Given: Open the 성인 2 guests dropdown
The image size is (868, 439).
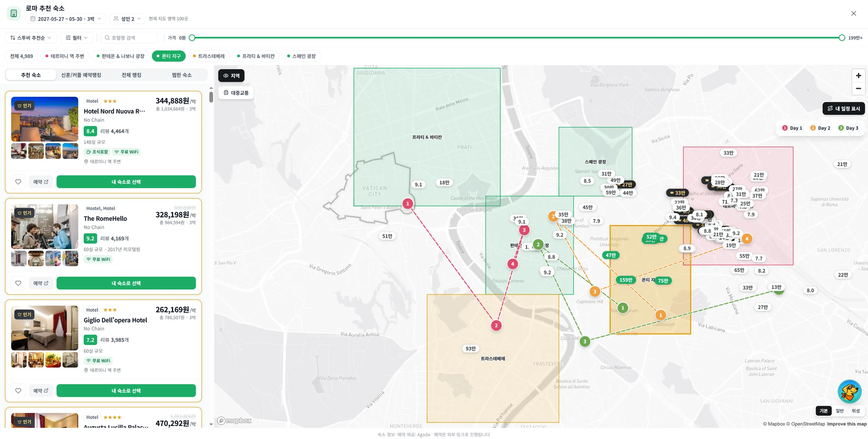Looking at the screenshot, I should pyautogui.click(x=127, y=19).
